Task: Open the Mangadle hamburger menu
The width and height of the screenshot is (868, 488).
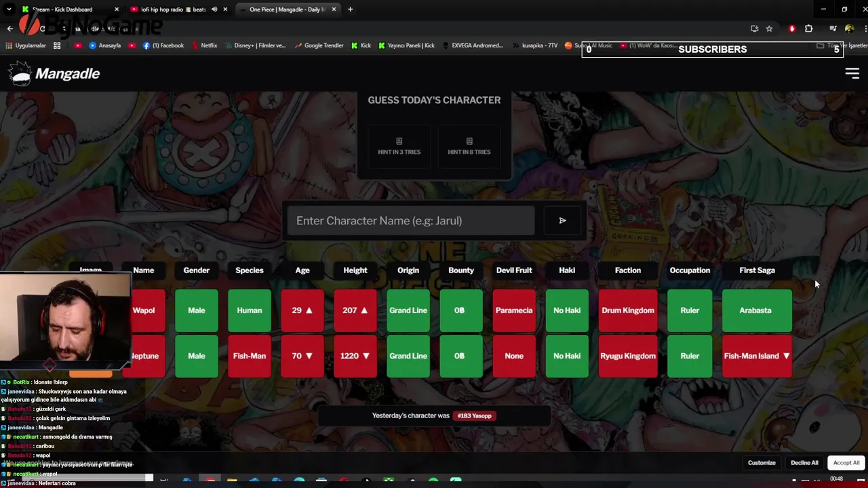Action: tap(852, 73)
